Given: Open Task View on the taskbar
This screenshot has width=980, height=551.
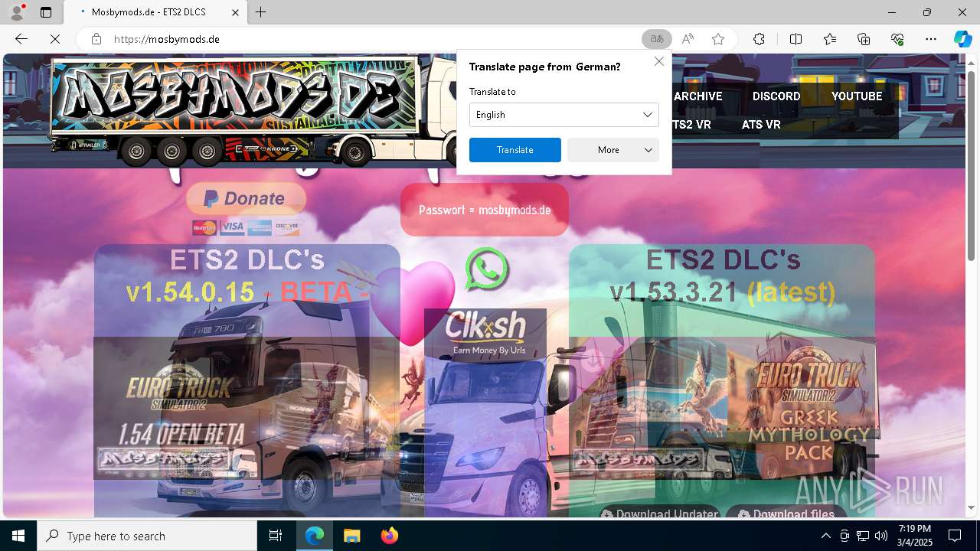Looking at the screenshot, I should coord(276,536).
